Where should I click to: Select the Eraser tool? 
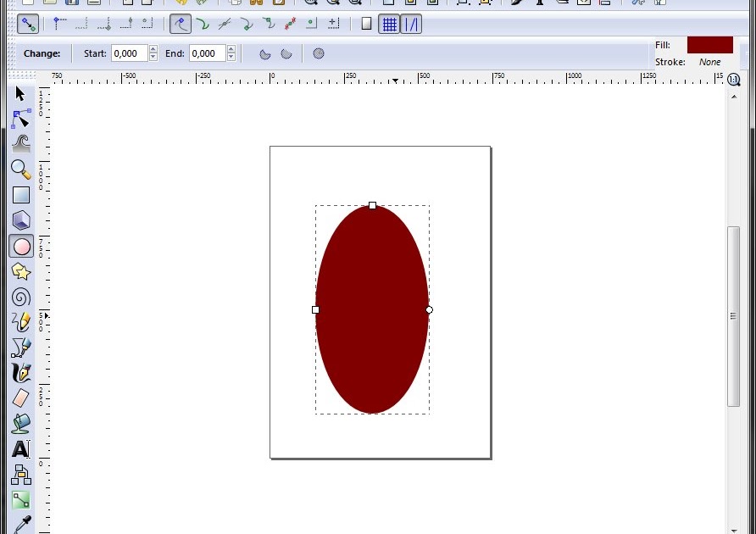click(20, 398)
